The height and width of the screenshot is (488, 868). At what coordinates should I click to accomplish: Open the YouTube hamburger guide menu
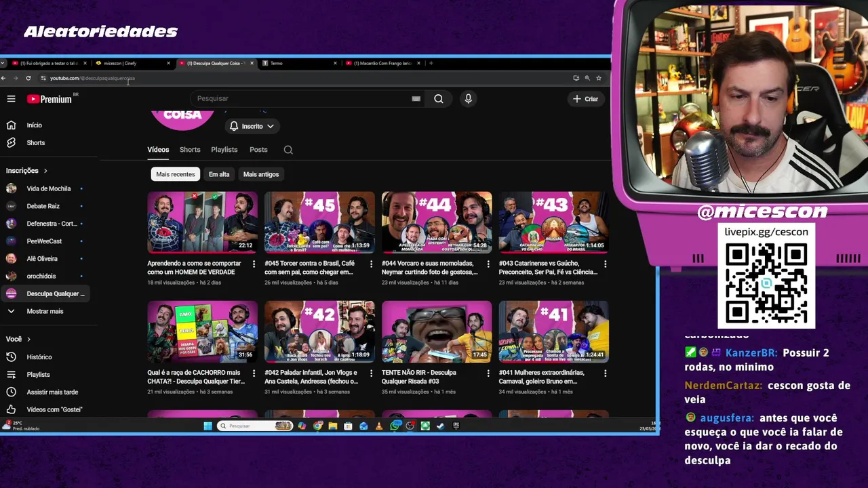coord(11,99)
